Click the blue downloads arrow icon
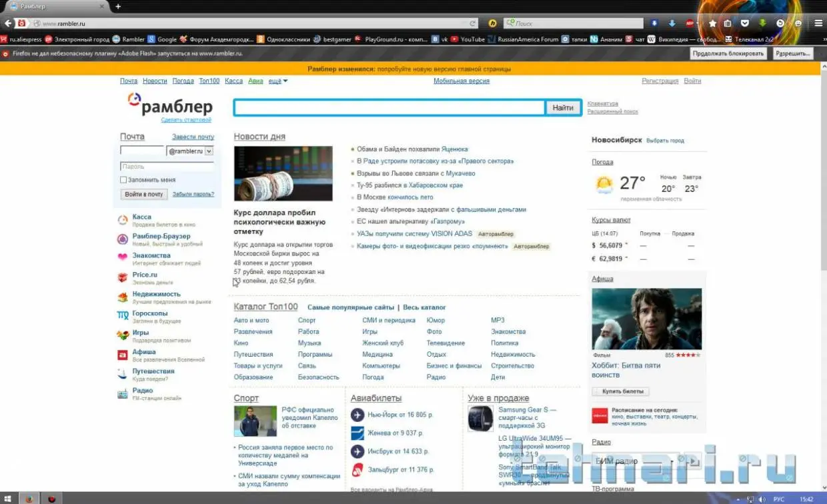The height and width of the screenshot is (504, 827). [672, 23]
